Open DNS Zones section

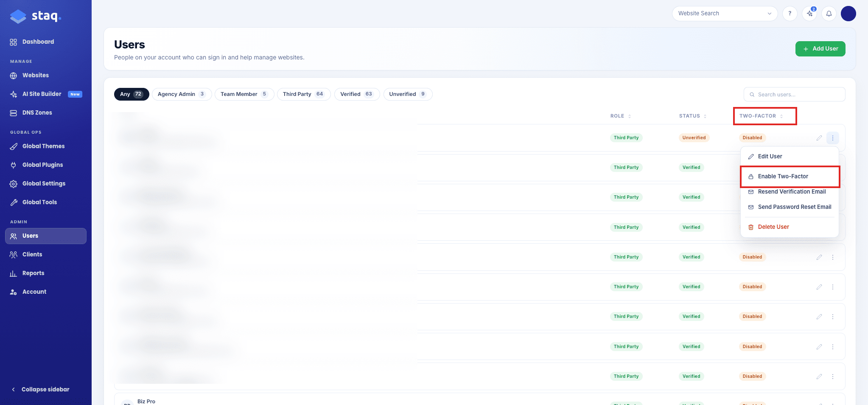point(37,112)
